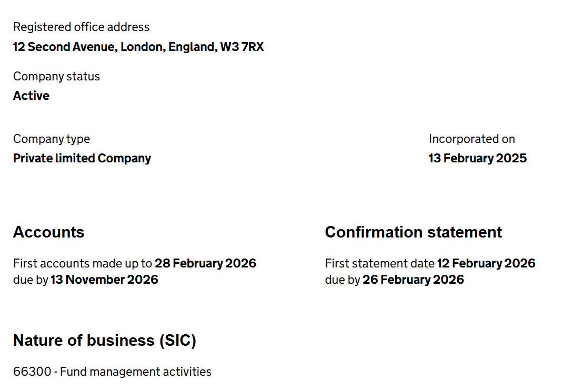This screenshot has width=564, height=392.
Task: Click the 'Accounts' heading
Action: click(48, 232)
